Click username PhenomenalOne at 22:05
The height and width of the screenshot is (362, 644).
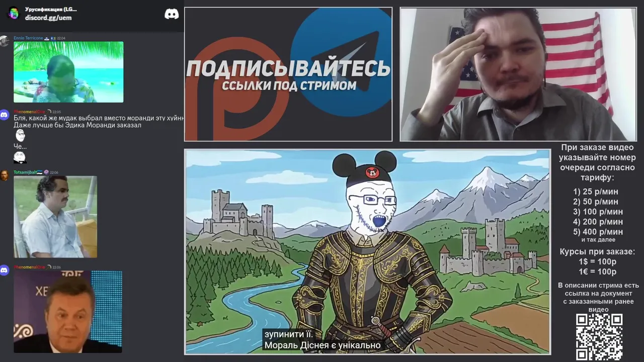point(29,112)
